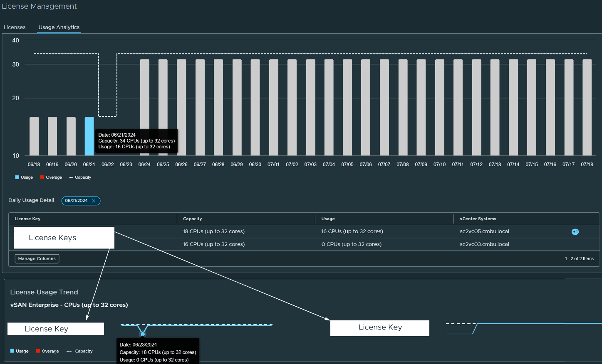The image size is (602, 364).
Task: Select the sc2vc03.cmbu.local vCenter link
Action: [x=484, y=244]
